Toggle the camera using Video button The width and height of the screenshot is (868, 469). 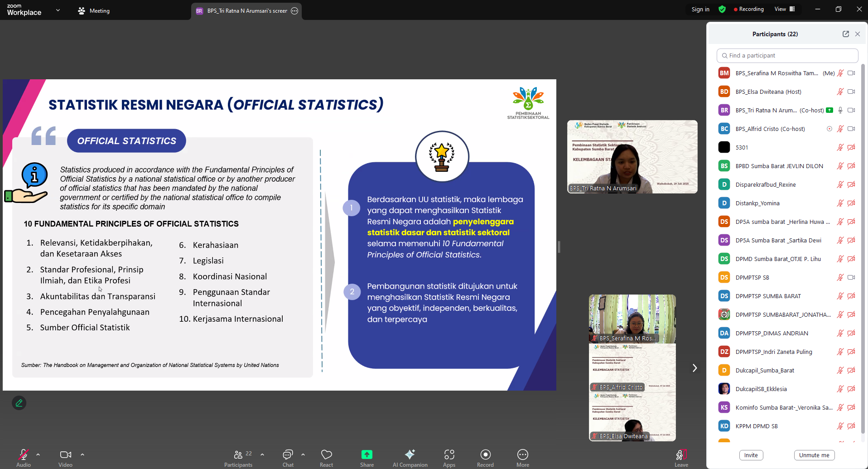[x=65, y=454]
